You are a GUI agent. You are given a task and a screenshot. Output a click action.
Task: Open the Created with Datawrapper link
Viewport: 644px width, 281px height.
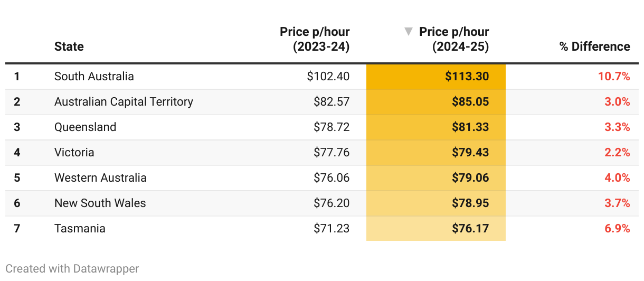(x=72, y=268)
